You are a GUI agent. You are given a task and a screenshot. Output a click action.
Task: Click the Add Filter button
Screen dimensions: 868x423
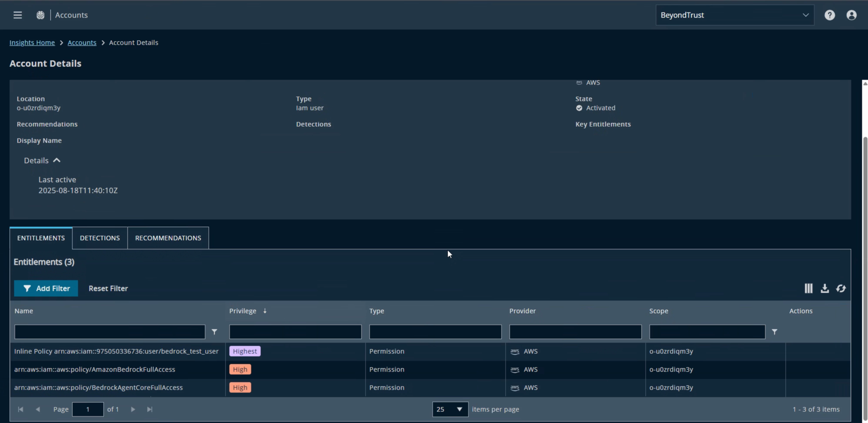click(46, 288)
